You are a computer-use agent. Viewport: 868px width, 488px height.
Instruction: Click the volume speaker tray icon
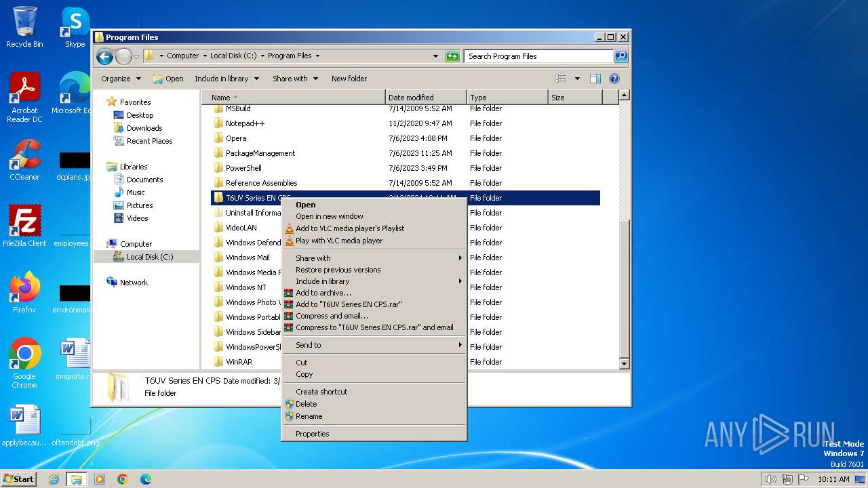[770, 479]
